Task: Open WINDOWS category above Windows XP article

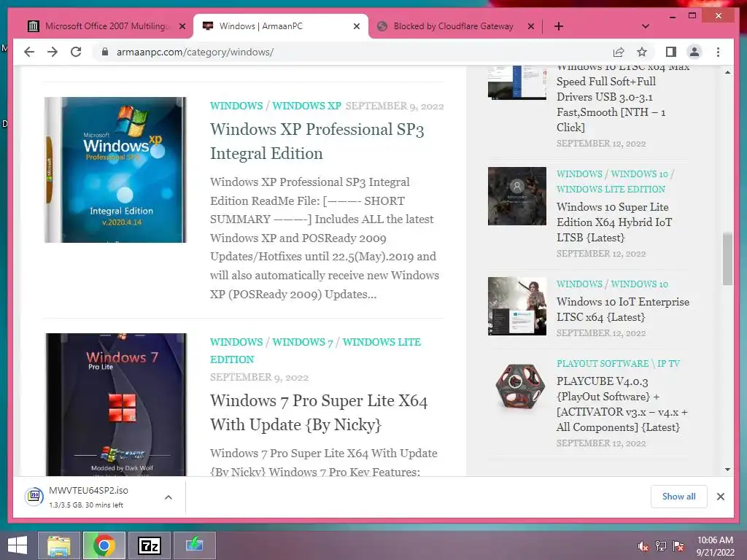Action: [x=236, y=106]
